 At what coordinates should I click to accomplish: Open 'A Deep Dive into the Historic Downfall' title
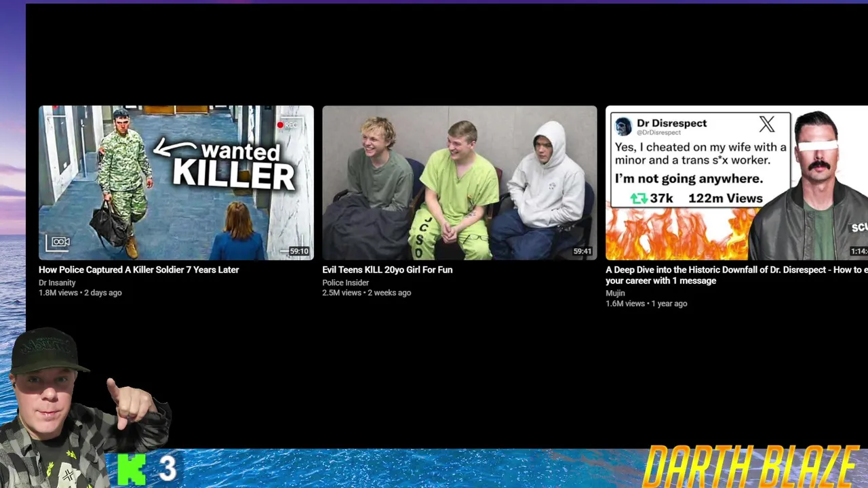(736, 275)
